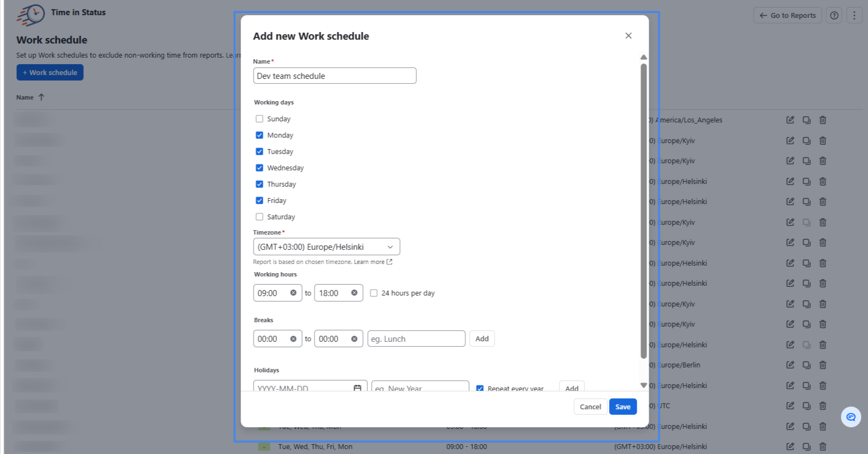Close the Add new Work schedule dialog

click(x=629, y=35)
